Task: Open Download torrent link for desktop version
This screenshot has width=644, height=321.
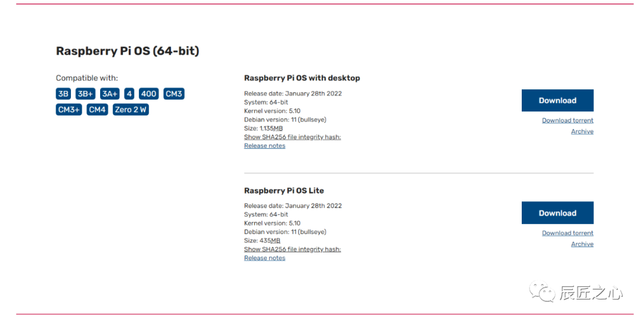Action: [567, 120]
